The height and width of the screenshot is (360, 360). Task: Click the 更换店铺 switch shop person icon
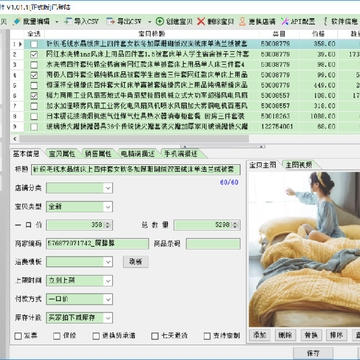pos(242,21)
